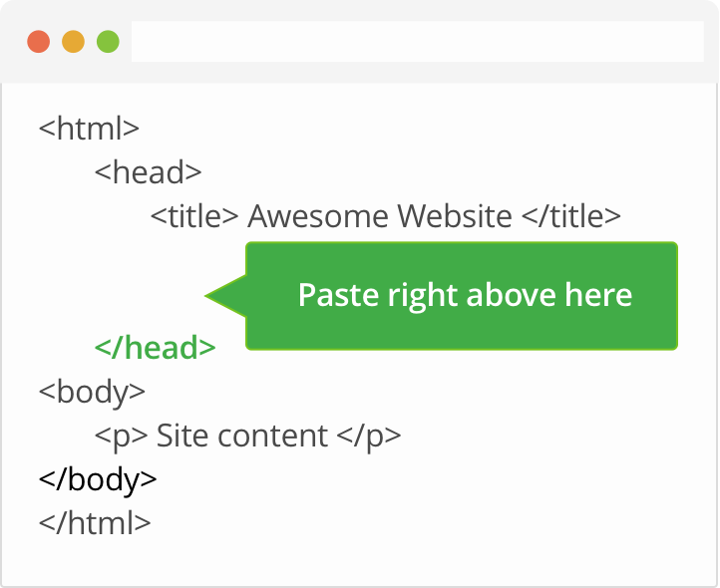The image size is (720, 588).
Task: Click the closing </title> tag
Action: coord(571,216)
